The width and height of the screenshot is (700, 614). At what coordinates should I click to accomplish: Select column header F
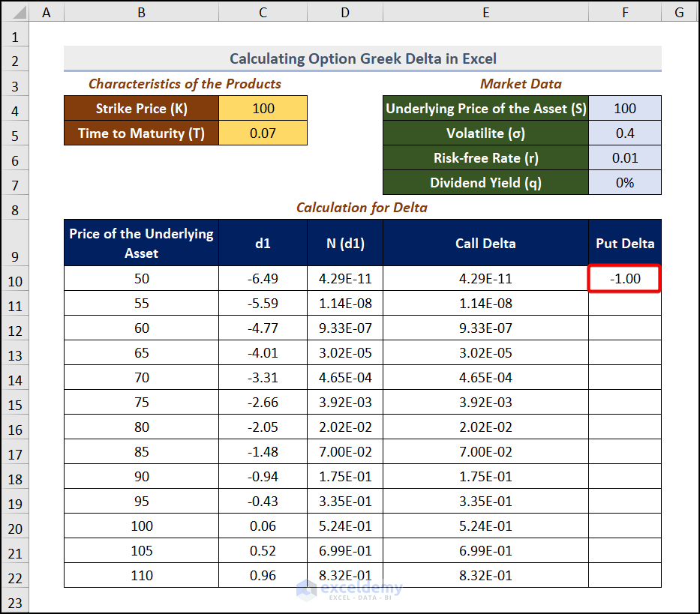point(625,12)
